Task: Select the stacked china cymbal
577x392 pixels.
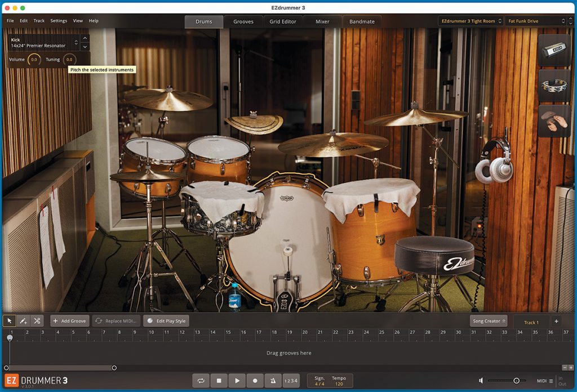Action: point(254,124)
